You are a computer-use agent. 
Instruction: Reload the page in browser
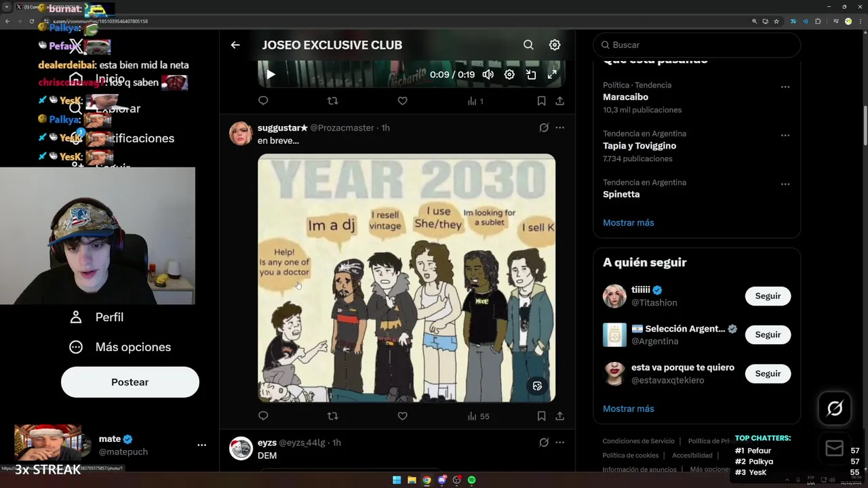31,21
